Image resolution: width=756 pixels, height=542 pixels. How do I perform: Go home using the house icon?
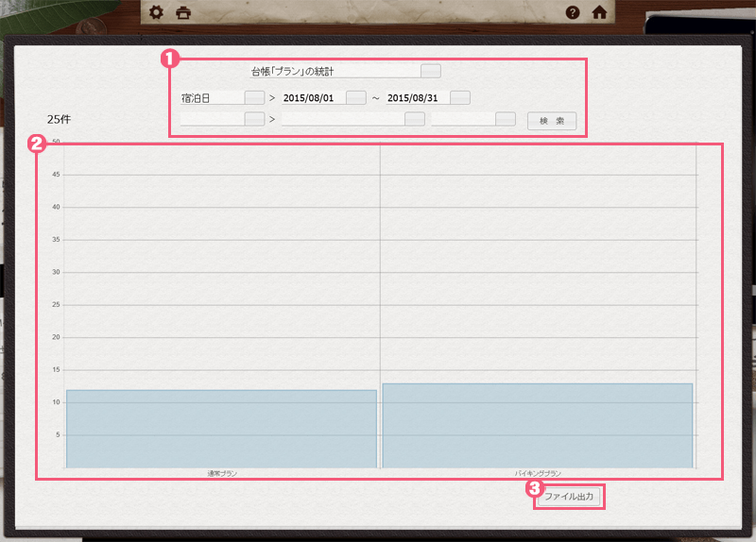[x=598, y=13]
